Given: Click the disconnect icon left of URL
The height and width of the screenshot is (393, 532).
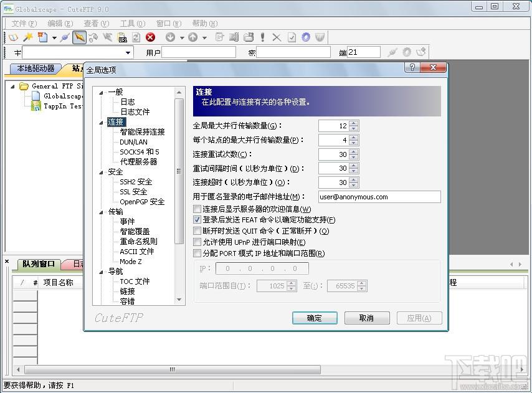Looking at the screenshot, I should 108,37.
